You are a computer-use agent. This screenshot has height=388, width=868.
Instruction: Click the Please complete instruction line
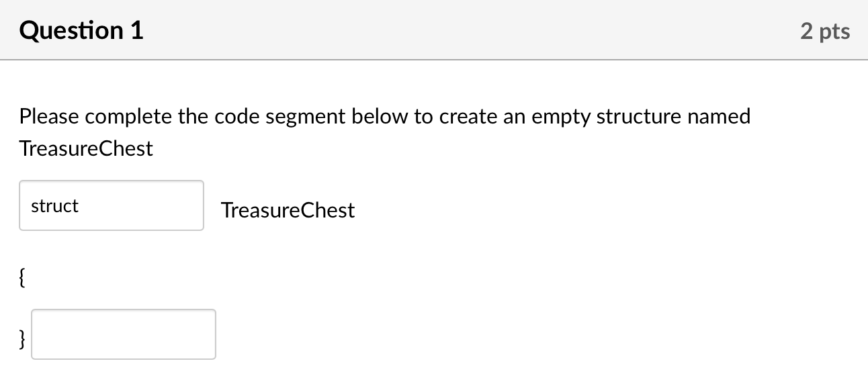point(384,115)
